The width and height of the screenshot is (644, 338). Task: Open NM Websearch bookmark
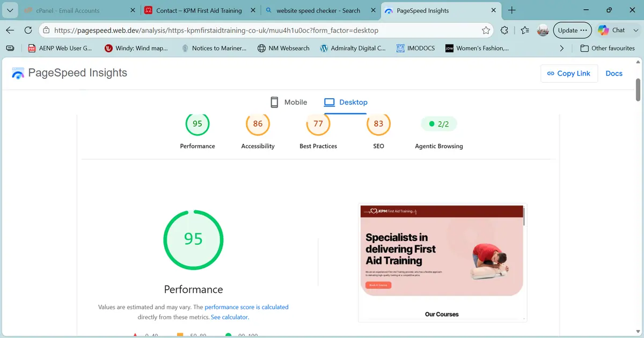(283, 48)
